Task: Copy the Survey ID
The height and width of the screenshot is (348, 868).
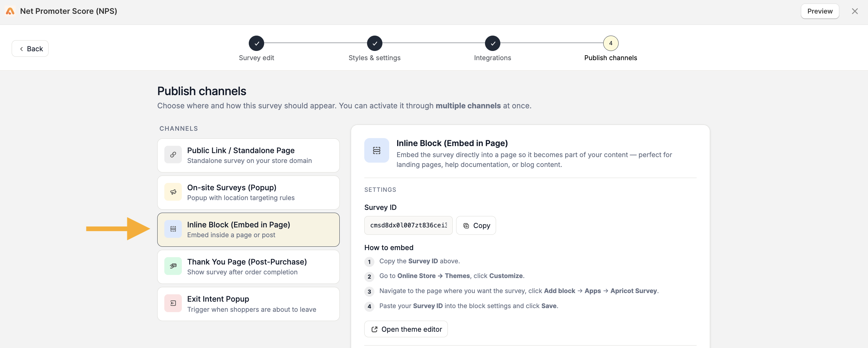Action: pyautogui.click(x=475, y=226)
